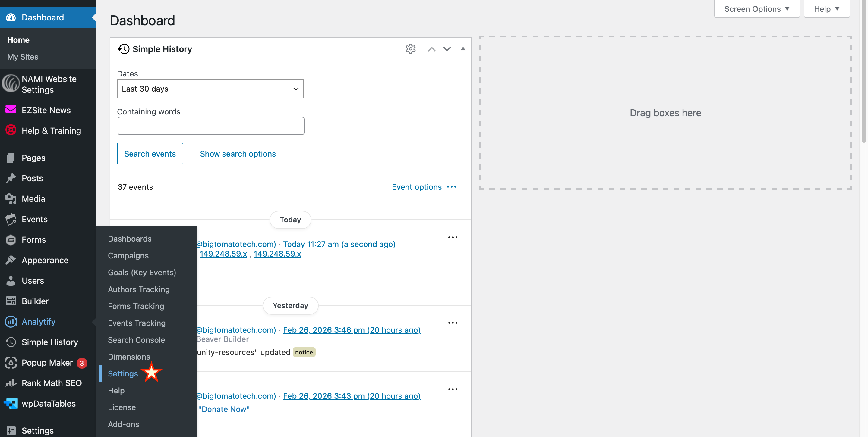
Task: Click the Search events button
Action: [150, 154]
